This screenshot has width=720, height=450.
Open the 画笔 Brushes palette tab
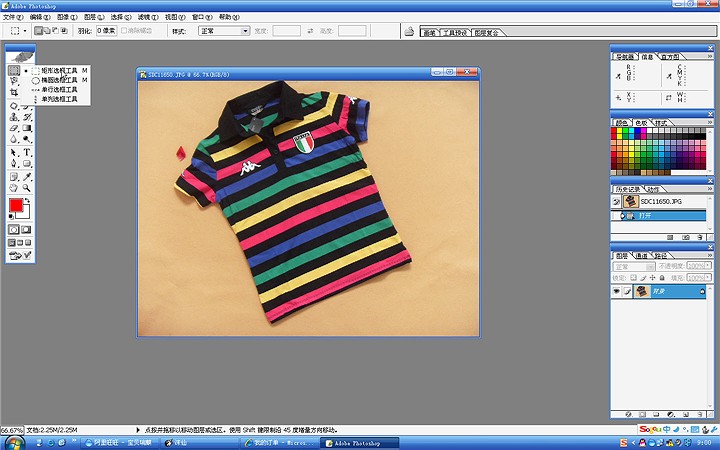(x=429, y=33)
